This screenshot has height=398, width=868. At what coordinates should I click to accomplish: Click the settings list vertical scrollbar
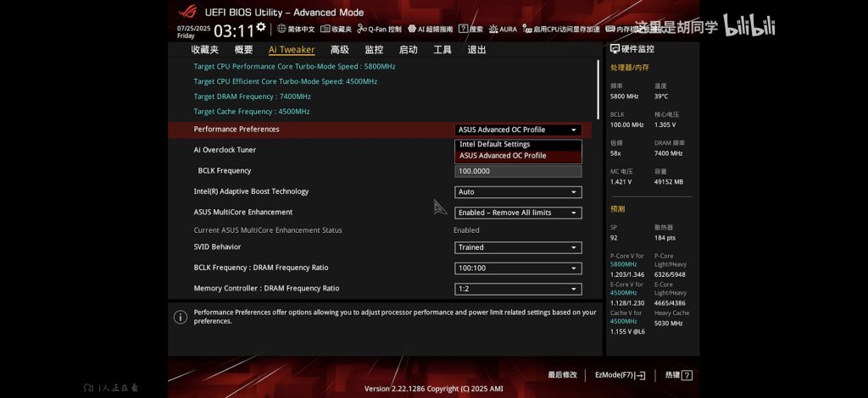pyautogui.click(x=598, y=88)
